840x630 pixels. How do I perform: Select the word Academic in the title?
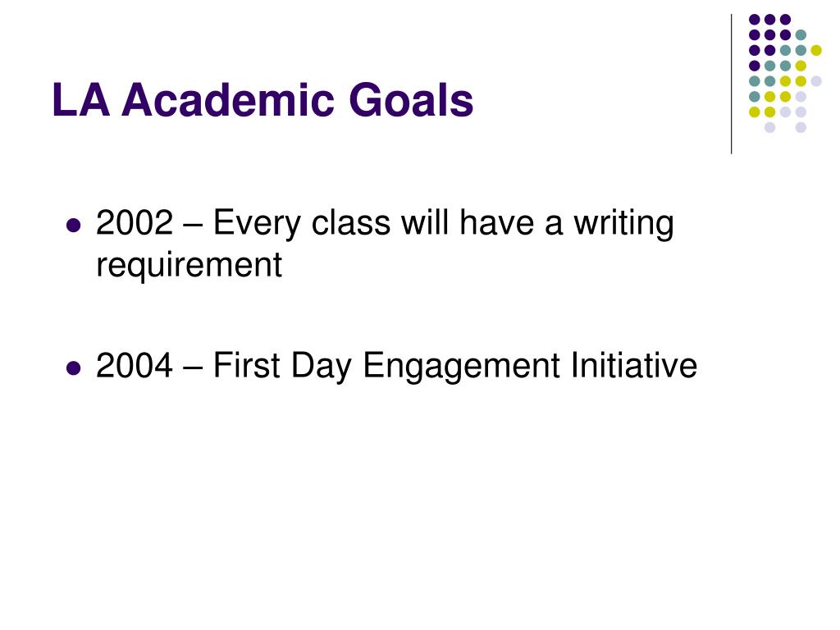coord(228,99)
